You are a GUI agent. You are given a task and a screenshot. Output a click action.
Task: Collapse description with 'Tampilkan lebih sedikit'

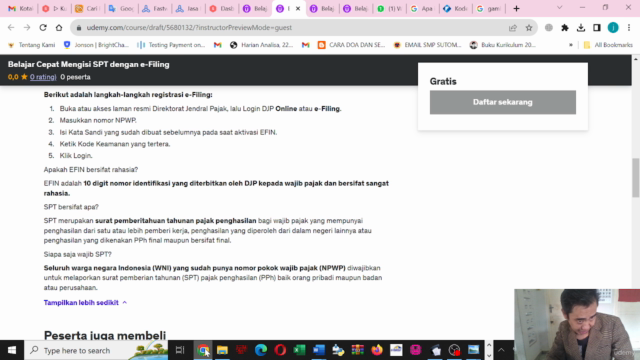85,303
